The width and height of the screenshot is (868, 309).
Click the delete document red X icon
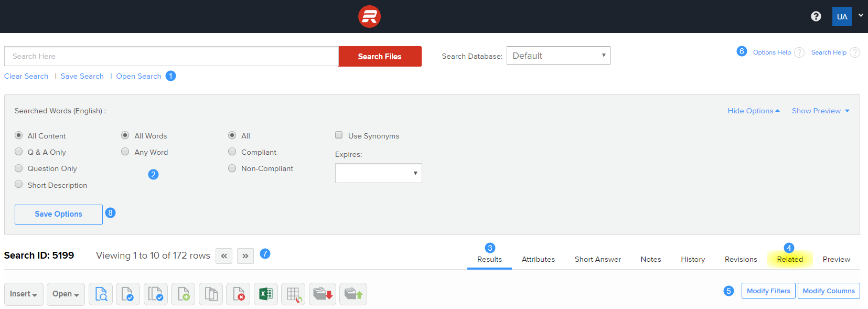(238, 294)
